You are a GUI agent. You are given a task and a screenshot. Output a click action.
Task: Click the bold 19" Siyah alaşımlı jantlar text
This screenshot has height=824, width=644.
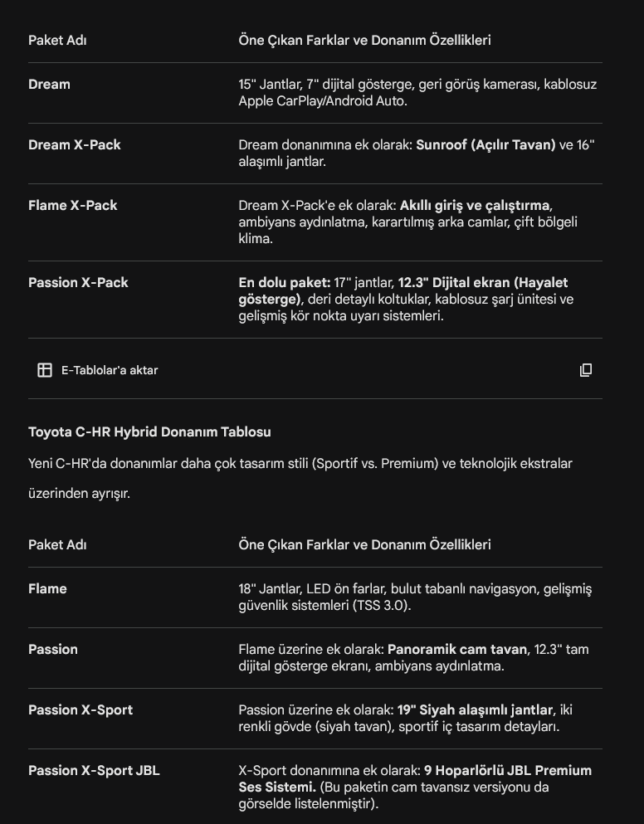pos(475,710)
